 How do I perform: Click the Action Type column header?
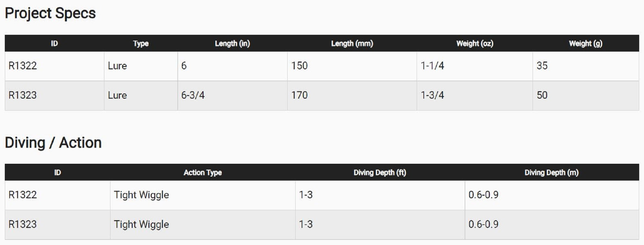click(203, 172)
